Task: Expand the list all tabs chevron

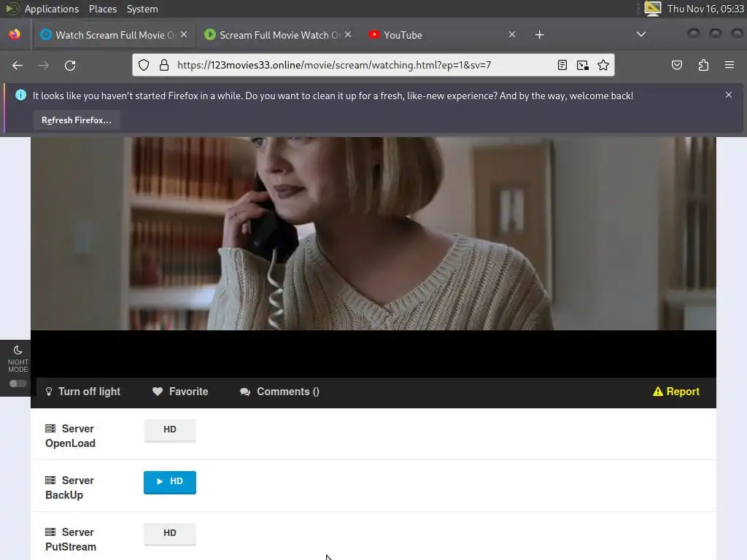Action: point(641,34)
